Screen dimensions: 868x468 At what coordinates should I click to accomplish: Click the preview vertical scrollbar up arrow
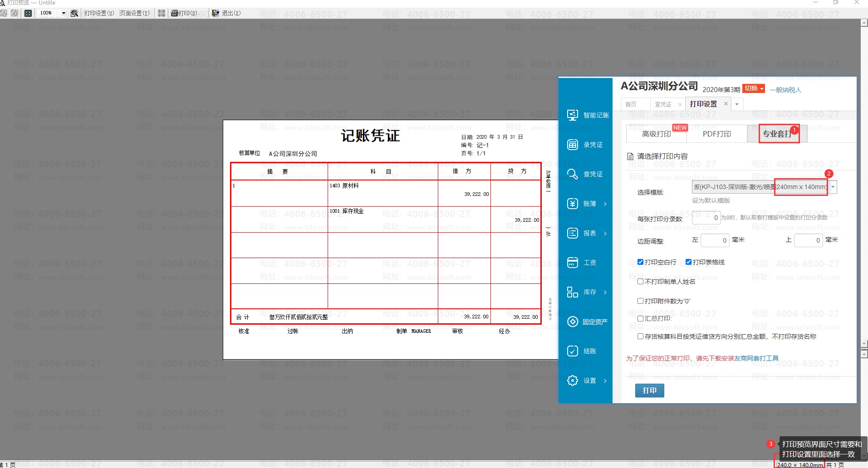click(864, 23)
